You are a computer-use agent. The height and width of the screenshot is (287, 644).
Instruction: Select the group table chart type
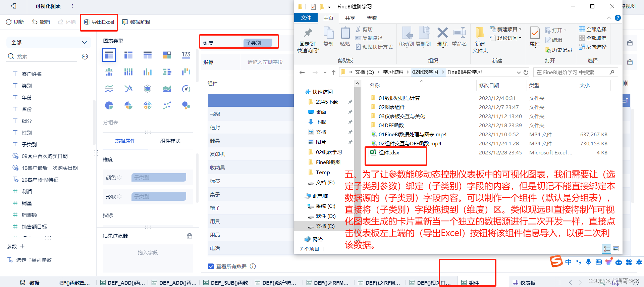pyautogui.click(x=109, y=55)
